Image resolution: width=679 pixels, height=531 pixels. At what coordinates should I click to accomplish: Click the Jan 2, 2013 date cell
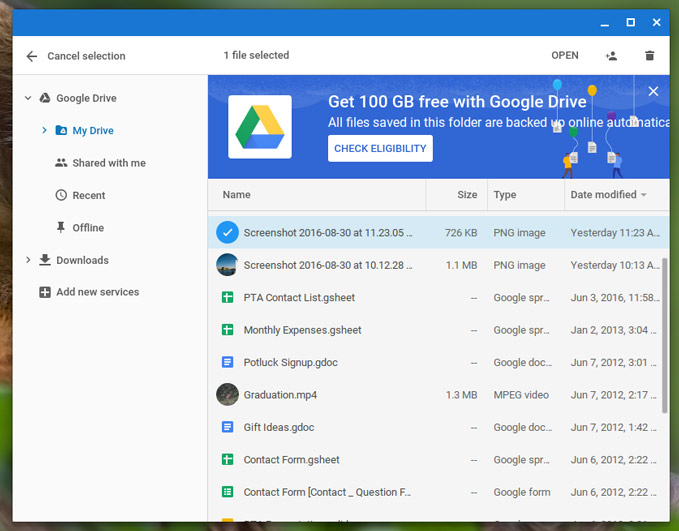(613, 330)
